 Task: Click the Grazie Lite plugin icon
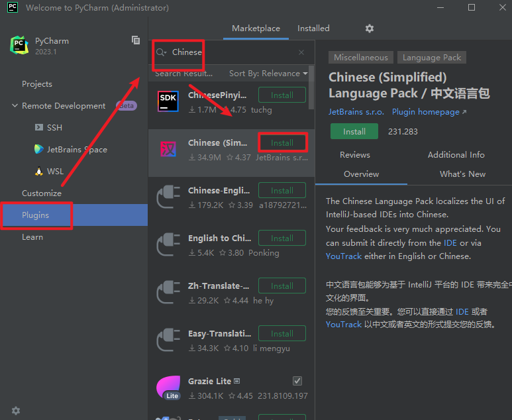point(168,388)
